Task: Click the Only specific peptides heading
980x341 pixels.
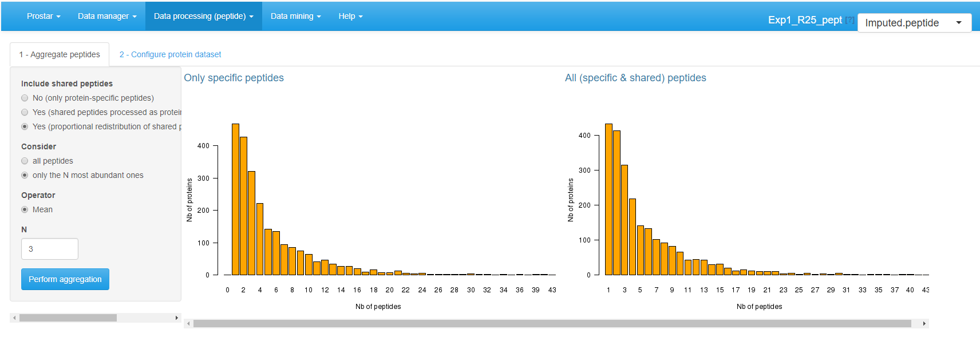Action: point(234,78)
